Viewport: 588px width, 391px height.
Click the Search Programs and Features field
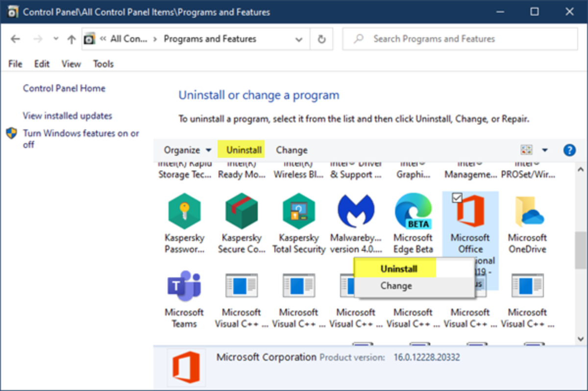465,39
